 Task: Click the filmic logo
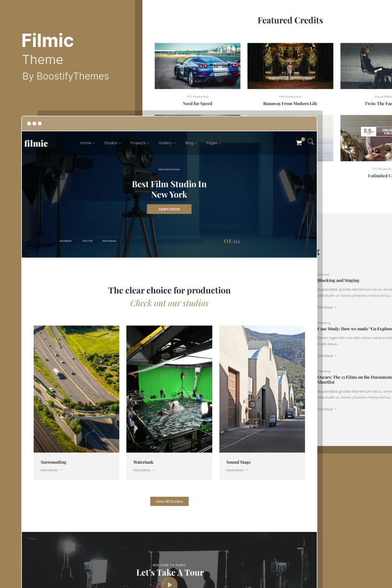(36, 143)
